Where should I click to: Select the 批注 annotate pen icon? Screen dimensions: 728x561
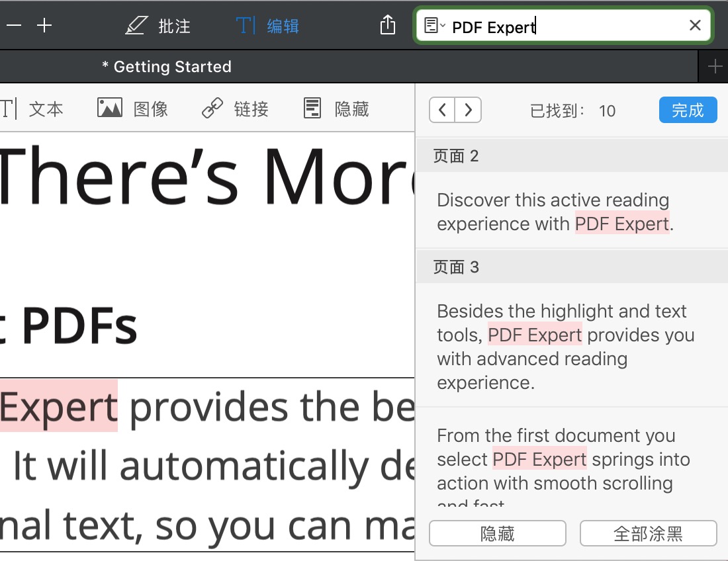136,26
